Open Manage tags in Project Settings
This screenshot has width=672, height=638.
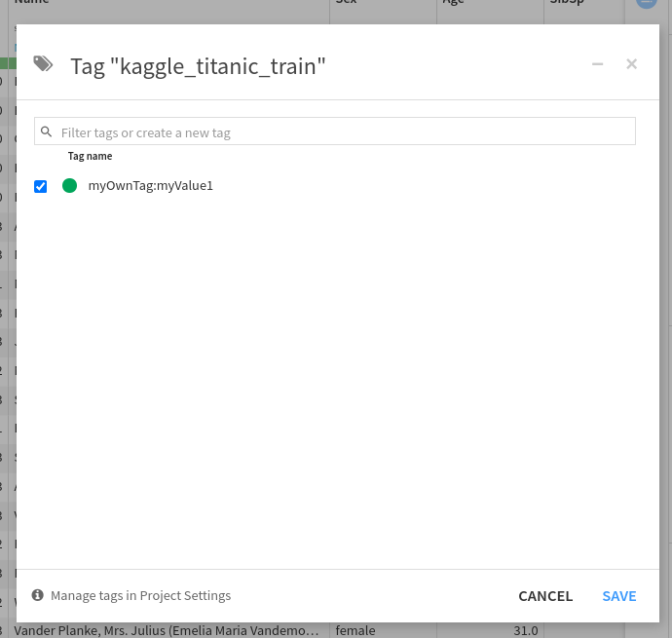point(140,595)
